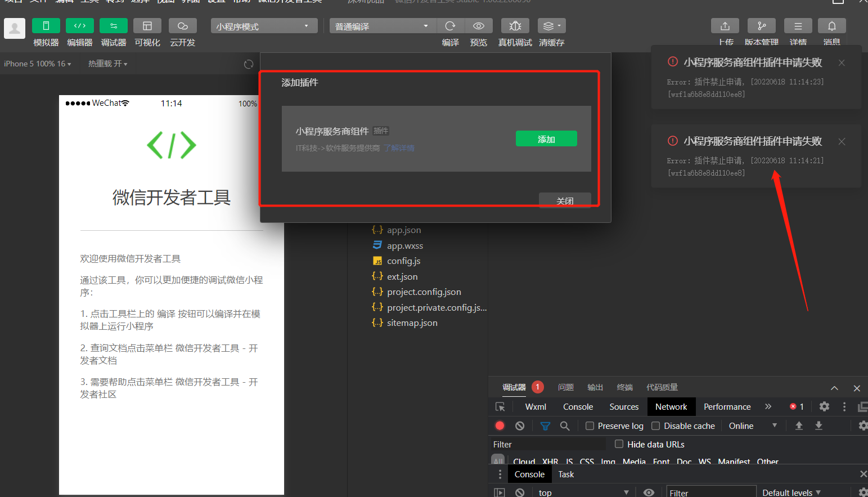Open the messages (消息) bell icon
This screenshot has height=497, width=868.
tap(832, 26)
